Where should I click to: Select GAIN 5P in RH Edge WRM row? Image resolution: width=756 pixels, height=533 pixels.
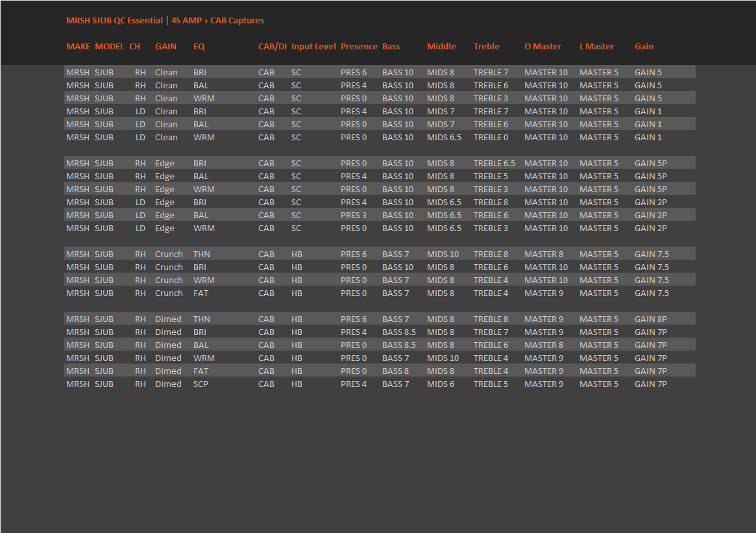651,190
